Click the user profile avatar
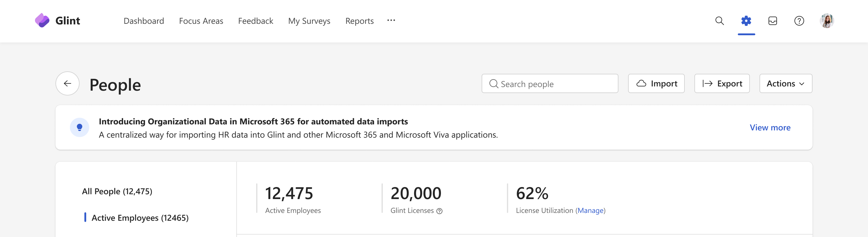 coord(826,21)
